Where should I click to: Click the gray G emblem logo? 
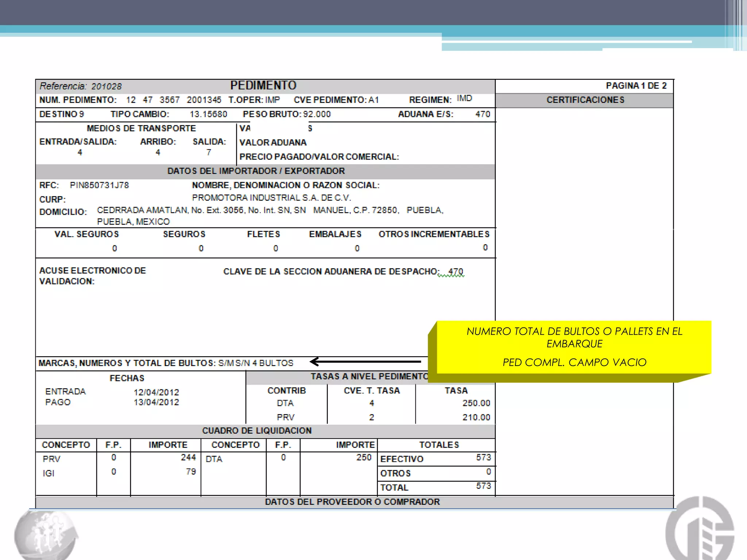tap(700, 528)
